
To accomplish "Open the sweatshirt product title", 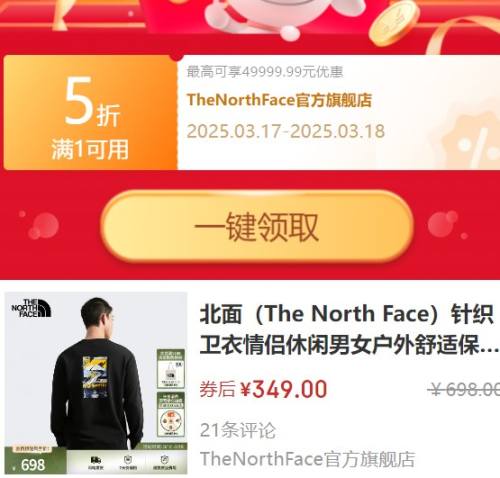I will (349, 329).
